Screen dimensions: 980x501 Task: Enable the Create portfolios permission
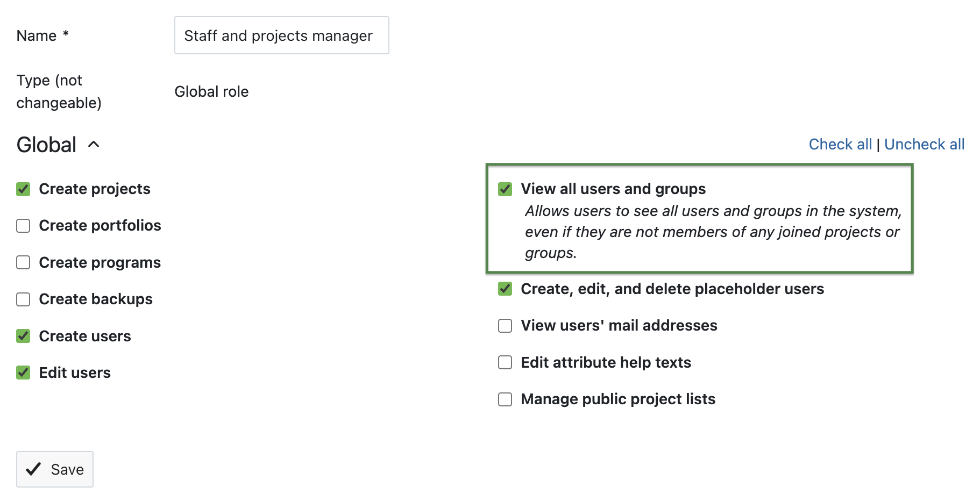[x=23, y=226]
